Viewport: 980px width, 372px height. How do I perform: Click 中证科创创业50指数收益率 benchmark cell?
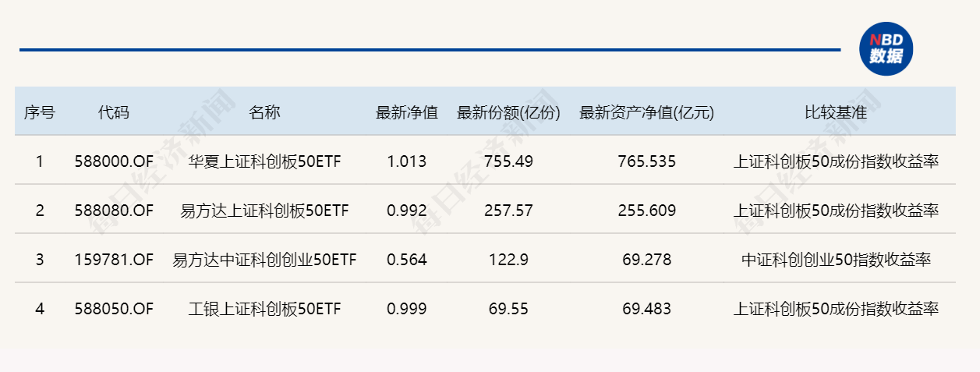836,260
